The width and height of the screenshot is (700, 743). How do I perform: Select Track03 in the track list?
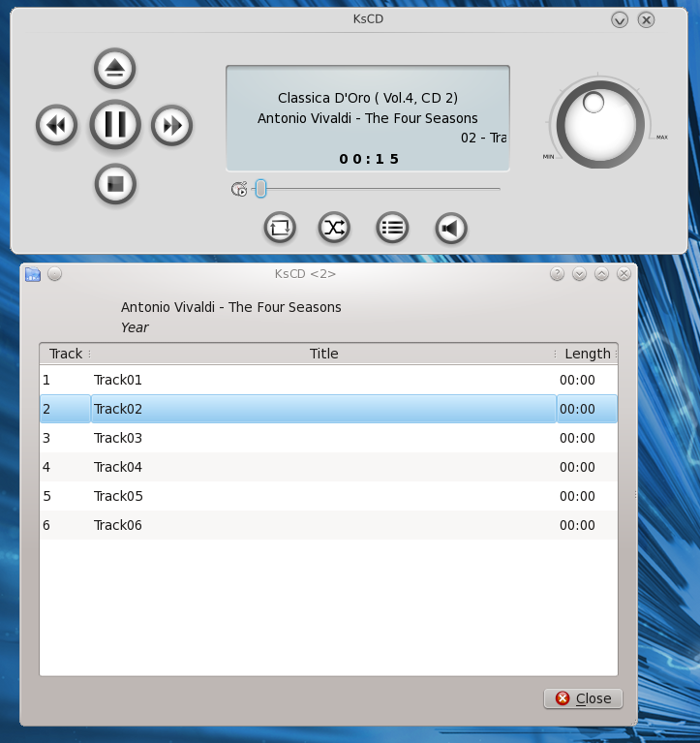pyautogui.click(x=328, y=438)
